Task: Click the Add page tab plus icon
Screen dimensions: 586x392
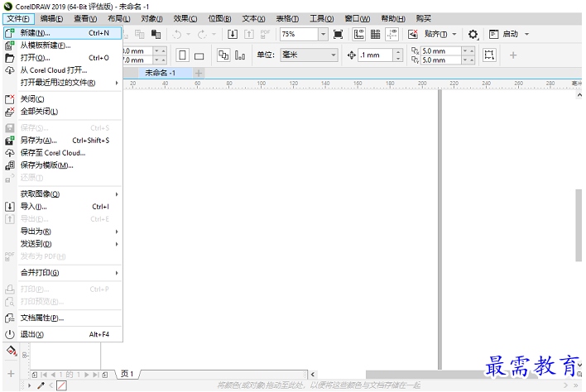Action: click(199, 73)
